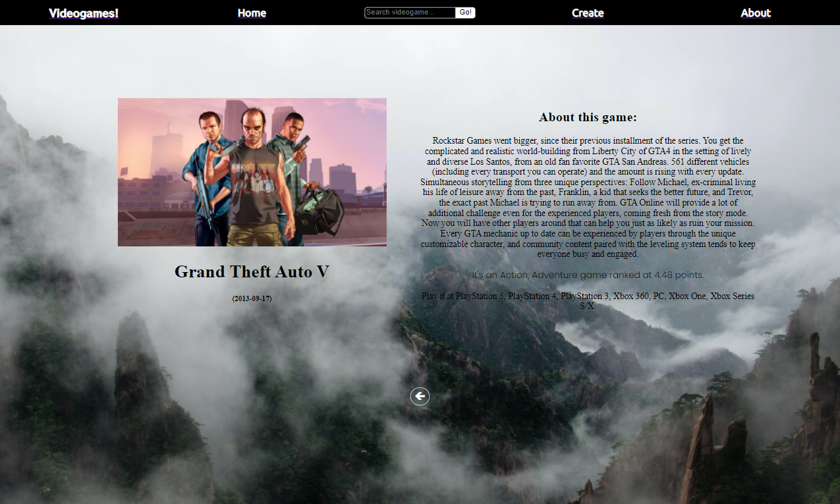Click the Go! search button
The height and width of the screenshot is (504, 840).
pyautogui.click(x=466, y=13)
